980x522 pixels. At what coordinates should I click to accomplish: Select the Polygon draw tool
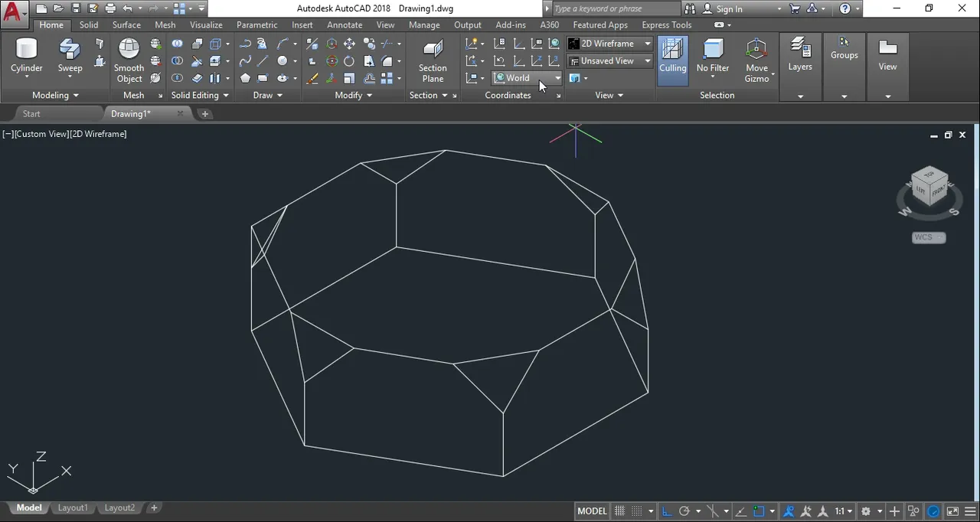[x=245, y=78]
